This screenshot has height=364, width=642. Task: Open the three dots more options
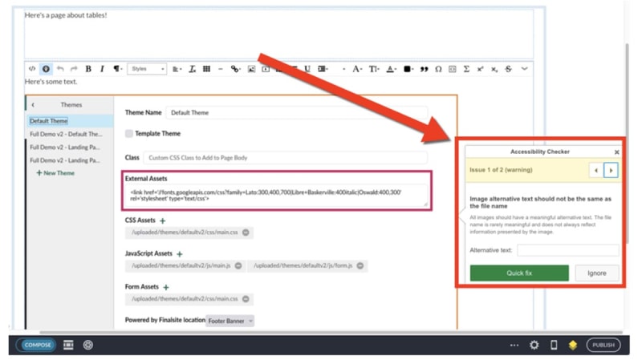(x=514, y=346)
